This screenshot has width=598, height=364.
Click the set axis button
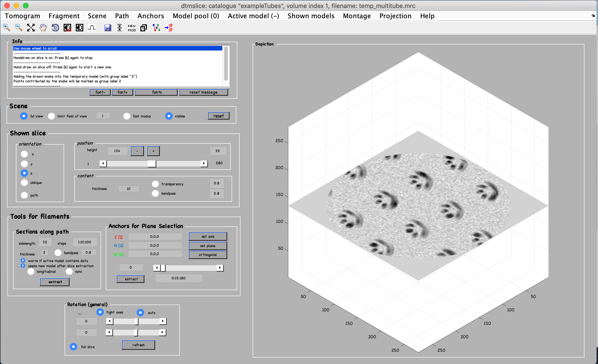pyautogui.click(x=208, y=236)
